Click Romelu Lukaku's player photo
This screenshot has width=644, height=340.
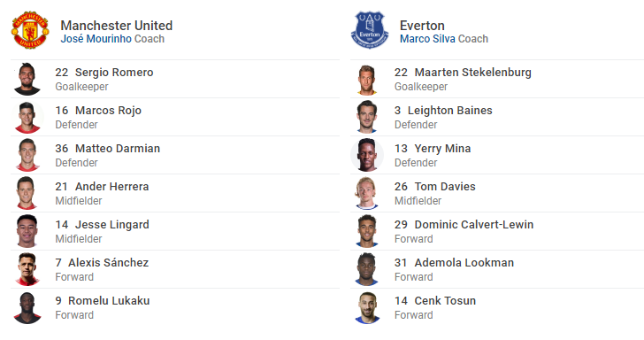(x=27, y=307)
